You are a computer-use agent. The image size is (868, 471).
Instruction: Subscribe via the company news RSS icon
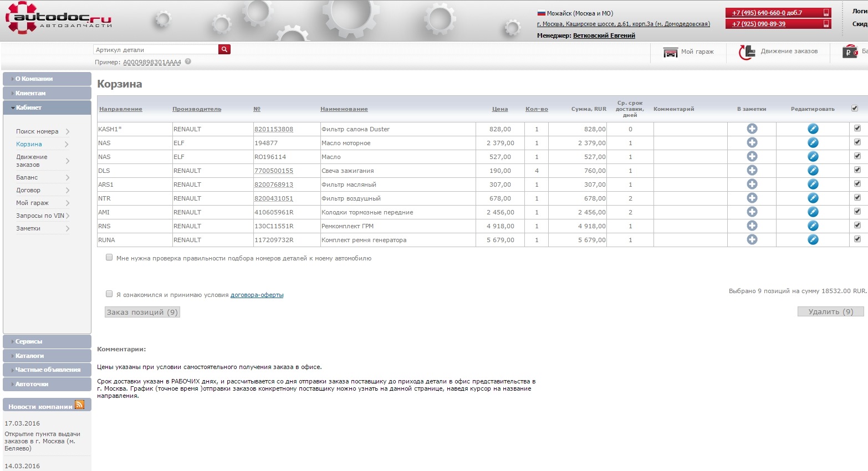pos(79,405)
